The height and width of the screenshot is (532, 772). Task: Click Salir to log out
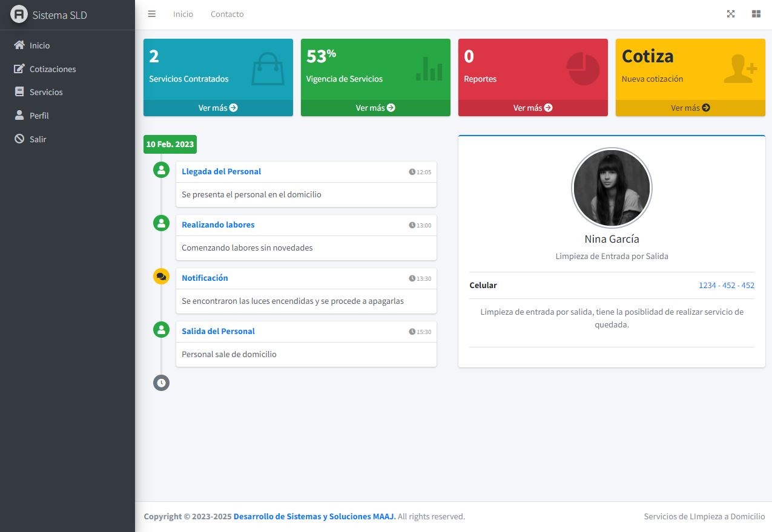point(38,139)
